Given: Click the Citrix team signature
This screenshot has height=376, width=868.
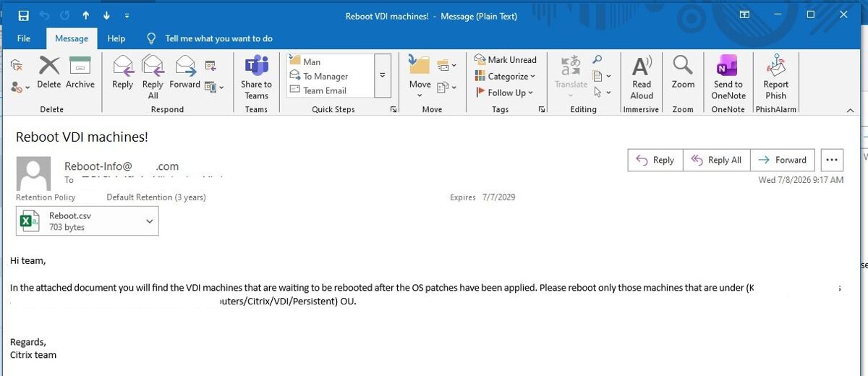Looking at the screenshot, I should pos(33,355).
